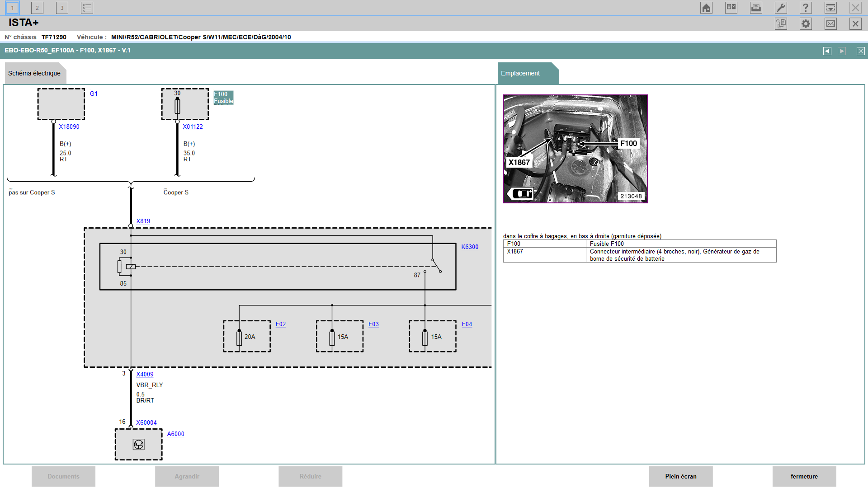Open the K6300 relay link

click(x=470, y=247)
